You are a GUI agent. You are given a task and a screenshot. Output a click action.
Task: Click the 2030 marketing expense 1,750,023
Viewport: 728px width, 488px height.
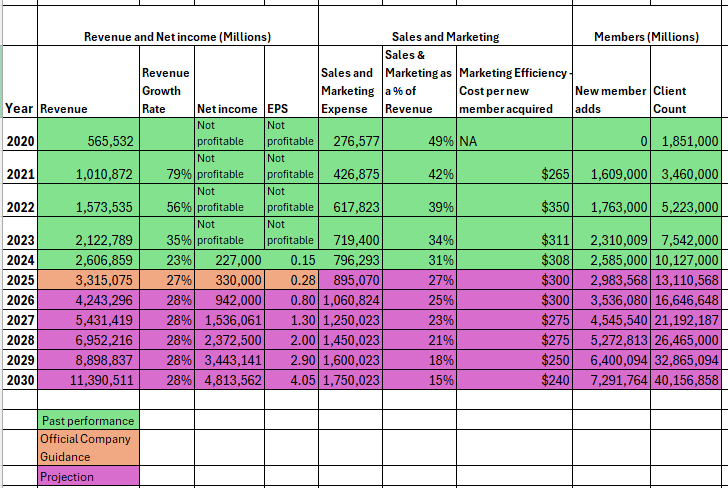[351, 380]
